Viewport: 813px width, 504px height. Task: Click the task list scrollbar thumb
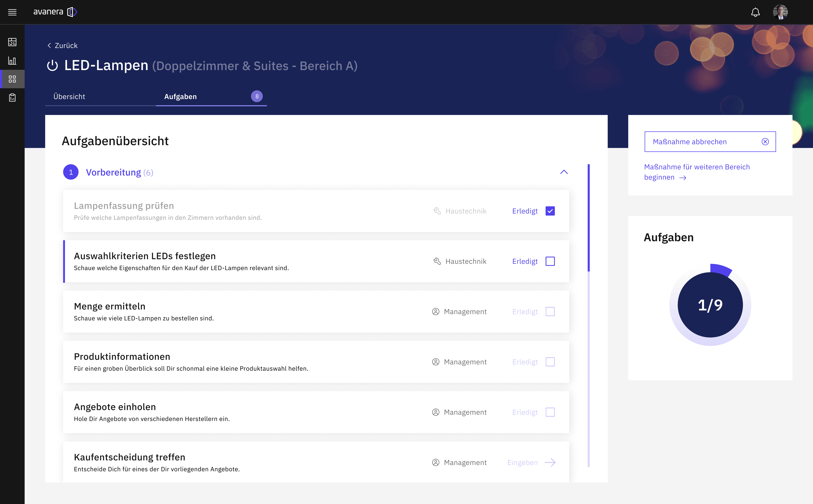(589, 218)
